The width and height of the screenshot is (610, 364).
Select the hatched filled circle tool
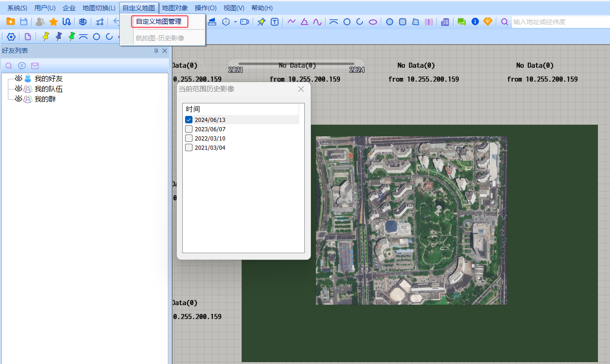pos(390,22)
